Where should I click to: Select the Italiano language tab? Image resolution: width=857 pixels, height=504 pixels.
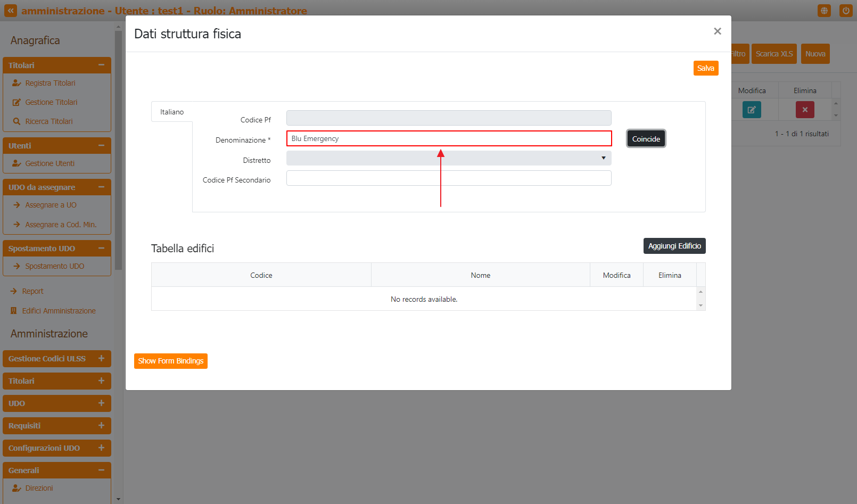pyautogui.click(x=172, y=112)
